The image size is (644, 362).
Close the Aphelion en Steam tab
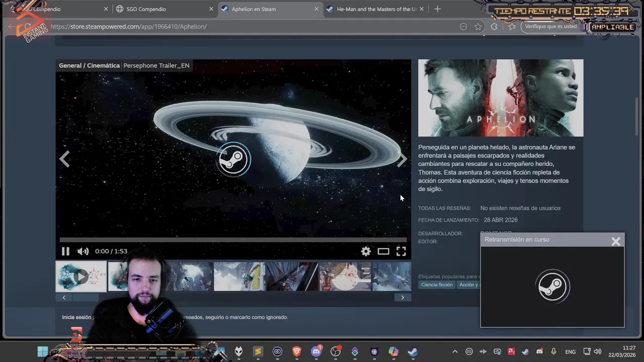pyautogui.click(x=316, y=9)
